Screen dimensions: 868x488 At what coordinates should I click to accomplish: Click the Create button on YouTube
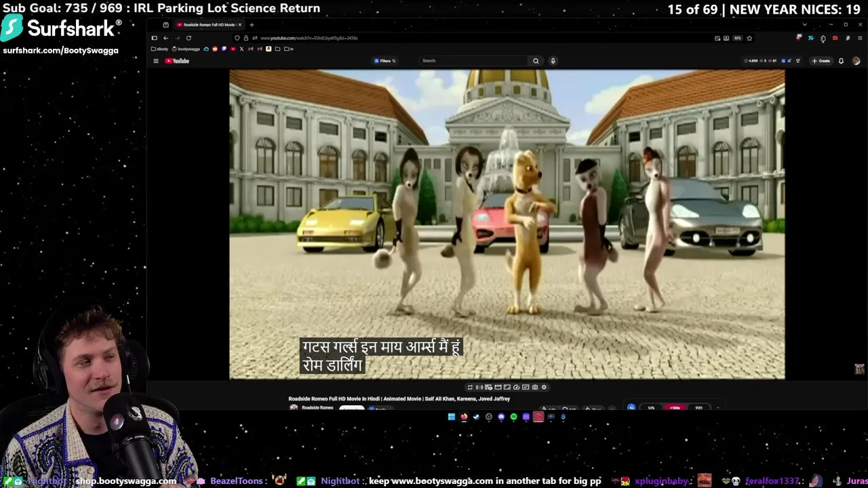[821, 61]
